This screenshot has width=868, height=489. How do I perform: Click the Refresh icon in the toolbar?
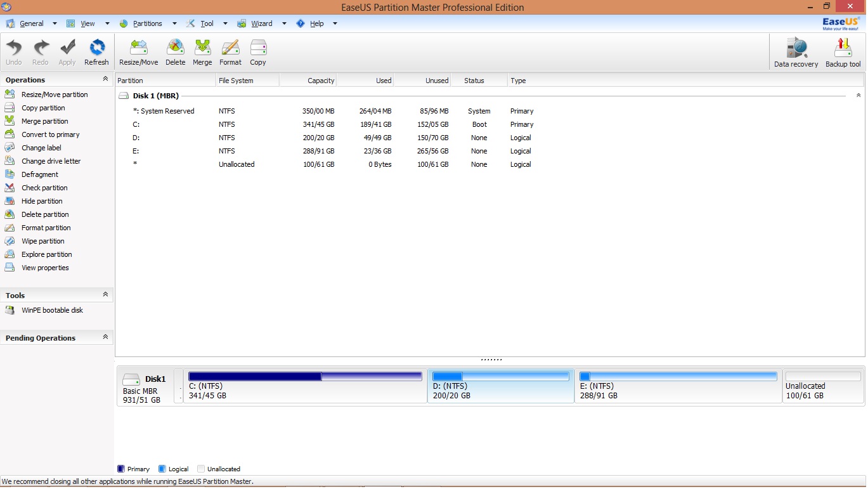point(96,52)
